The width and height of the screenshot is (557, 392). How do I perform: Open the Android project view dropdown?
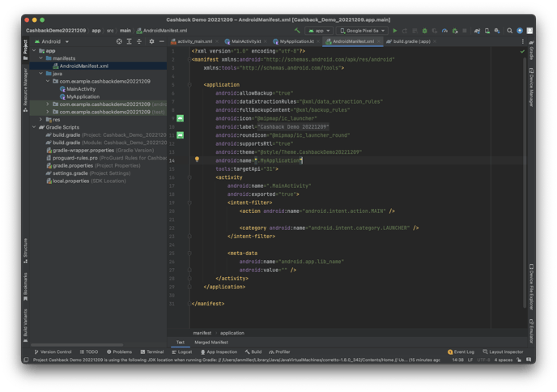coord(53,40)
